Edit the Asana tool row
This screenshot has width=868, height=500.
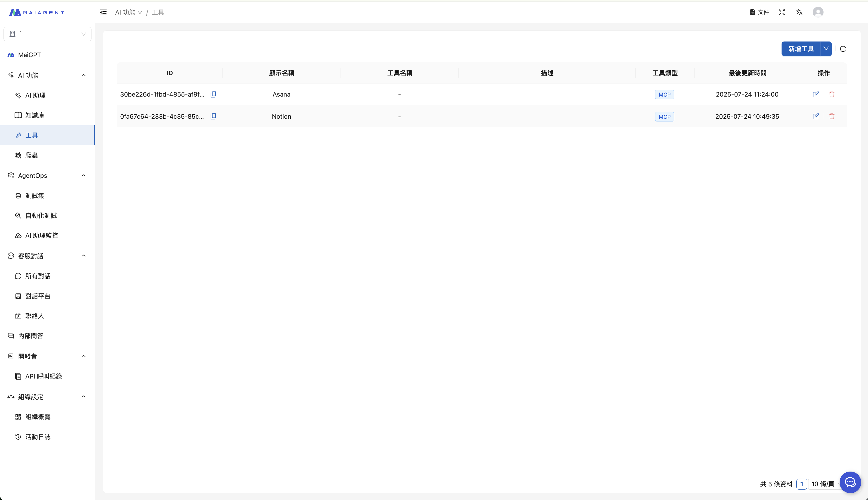(x=815, y=94)
